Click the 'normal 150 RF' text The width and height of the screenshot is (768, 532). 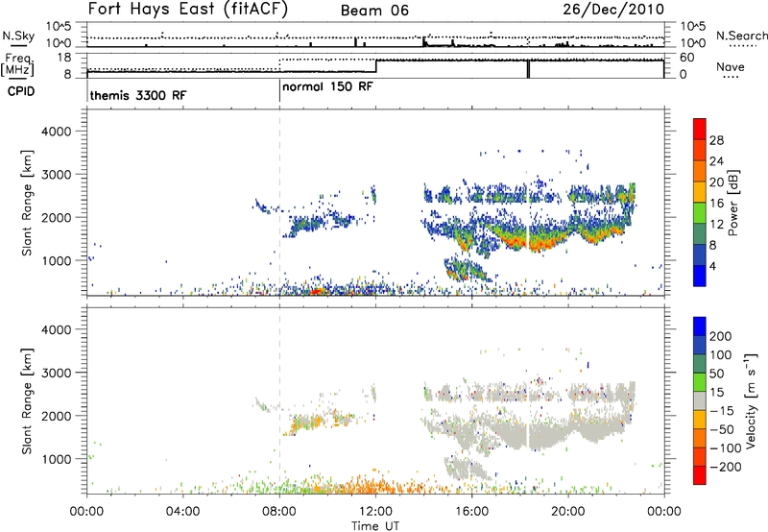coord(327,87)
